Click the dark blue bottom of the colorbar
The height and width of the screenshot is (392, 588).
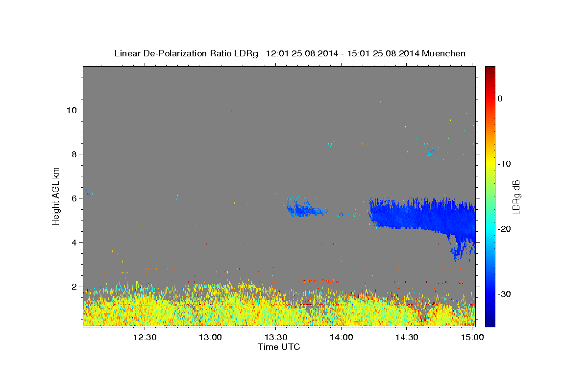pyautogui.click(x=490, y=321)
